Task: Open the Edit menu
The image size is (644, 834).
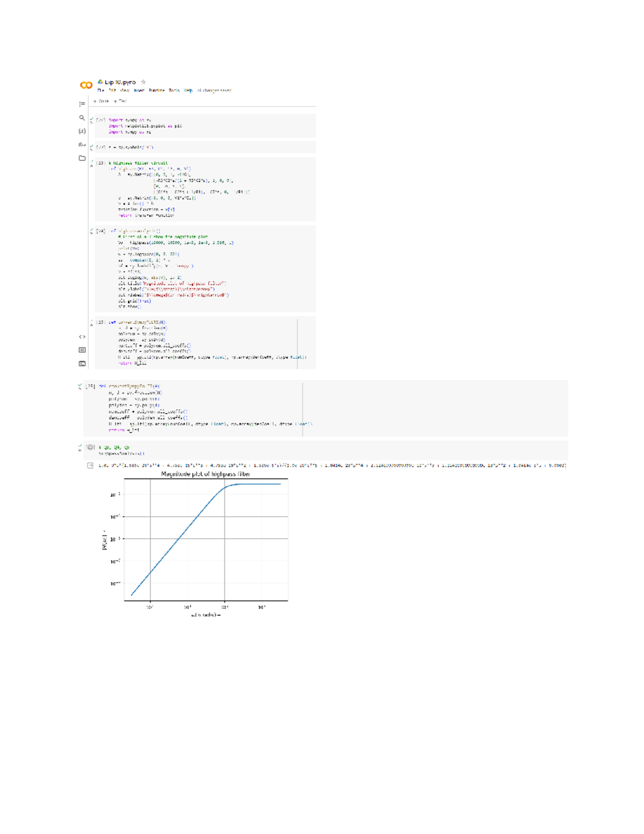Action: [x=113, y=90]
